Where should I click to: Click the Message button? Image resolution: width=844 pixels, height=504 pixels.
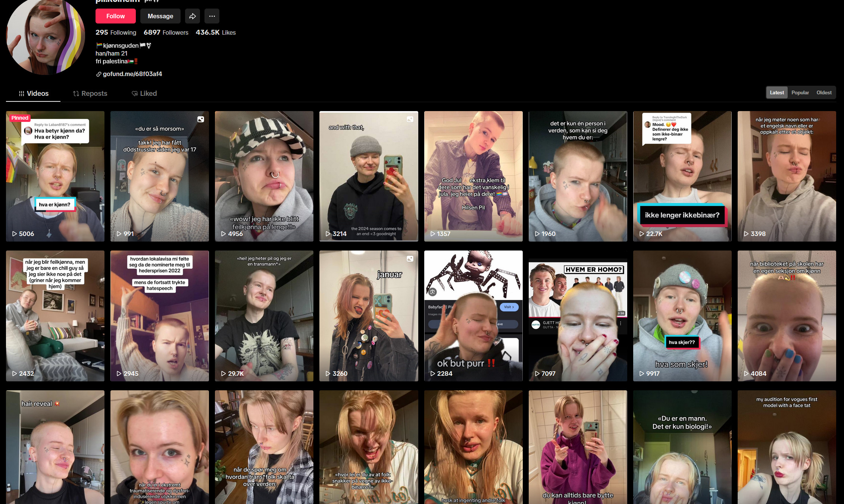pos(160,16)
